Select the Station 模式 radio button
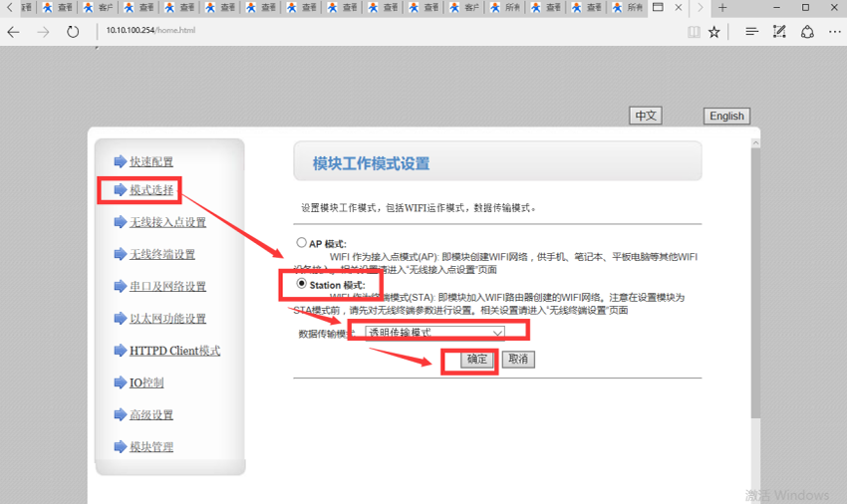 [301, 284]
